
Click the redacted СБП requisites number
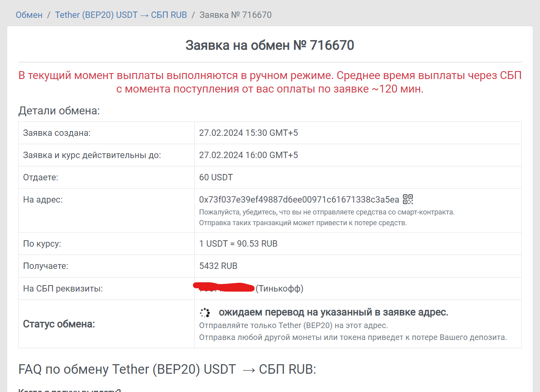[x=224, y=288]
